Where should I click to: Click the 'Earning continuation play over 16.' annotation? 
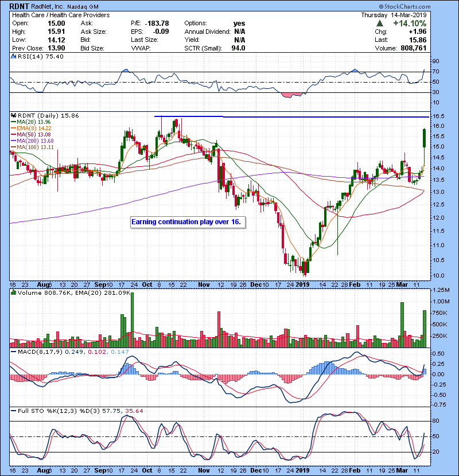(x=186, y=222)
